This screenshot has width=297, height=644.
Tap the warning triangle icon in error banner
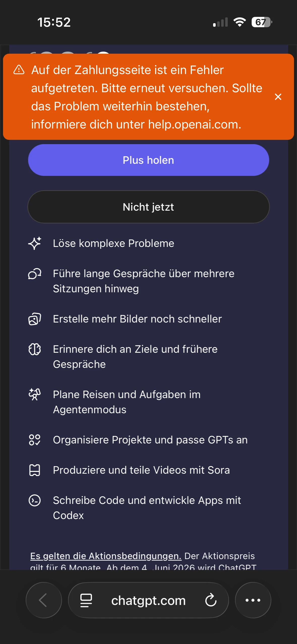coord(19,70)
